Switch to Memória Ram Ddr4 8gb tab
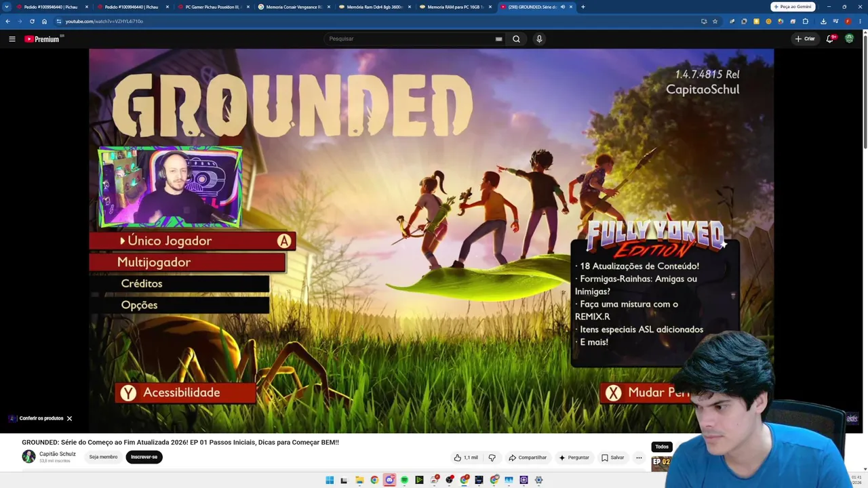The height and width of the screenshot is (488, 868). pyautogui.click(x=374, y=7)
